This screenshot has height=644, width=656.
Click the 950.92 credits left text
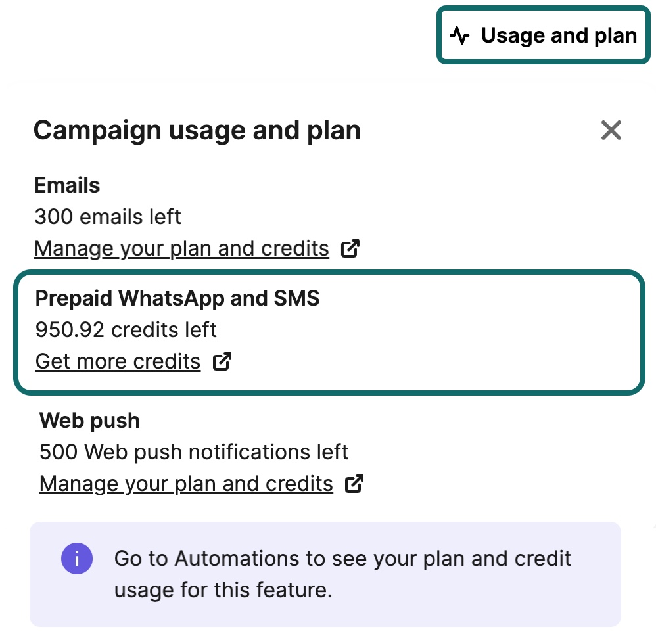(x=125, y=329)
